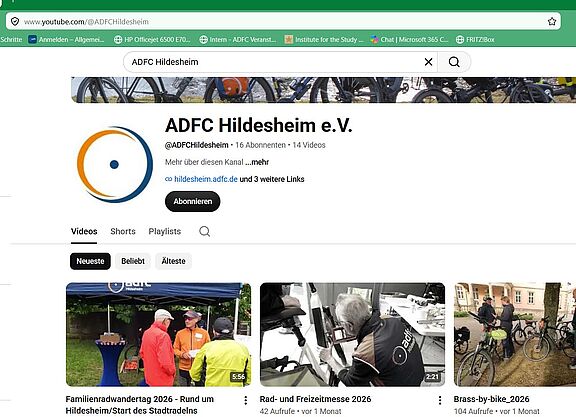Open the Brass-by-bike_2026 video thumbnail

tap(515, 334)
